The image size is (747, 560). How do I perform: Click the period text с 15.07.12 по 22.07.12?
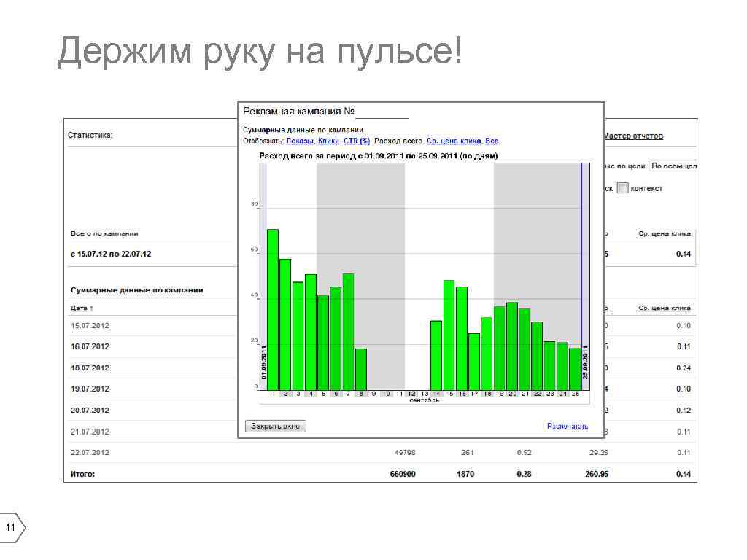(x=111, y=254)
